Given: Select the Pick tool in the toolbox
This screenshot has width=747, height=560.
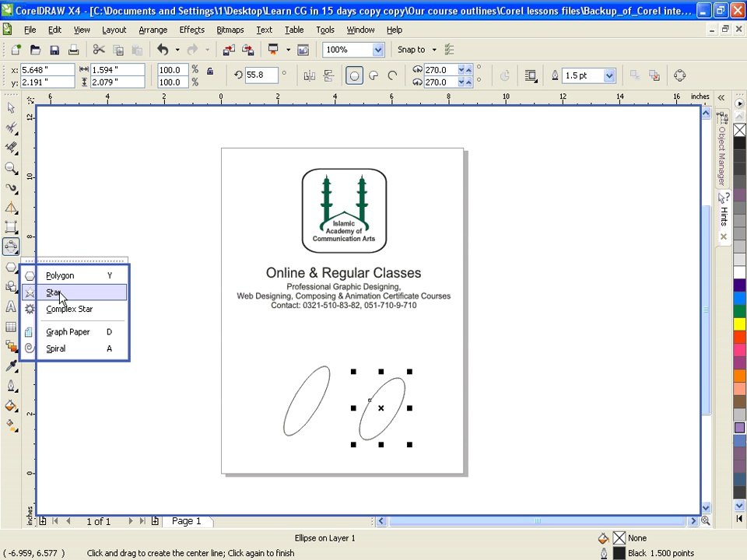Looking at the screenshot, I should [x=11, y=107].
